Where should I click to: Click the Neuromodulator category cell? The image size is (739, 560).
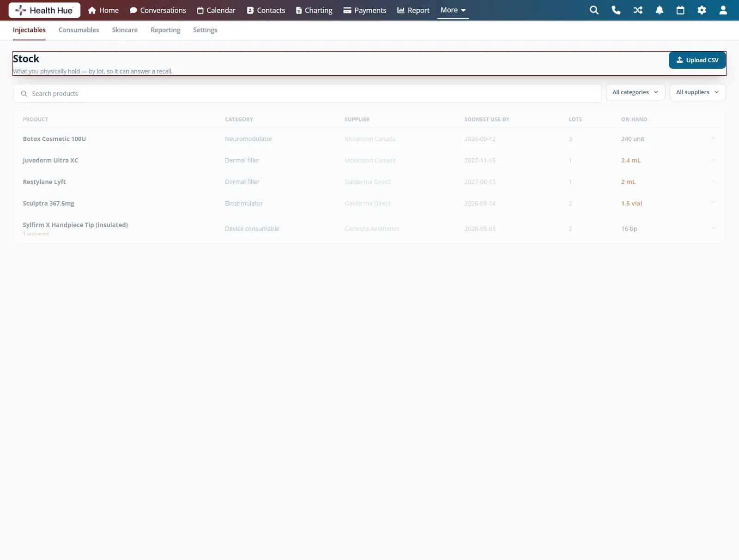(x=248, y=139)
